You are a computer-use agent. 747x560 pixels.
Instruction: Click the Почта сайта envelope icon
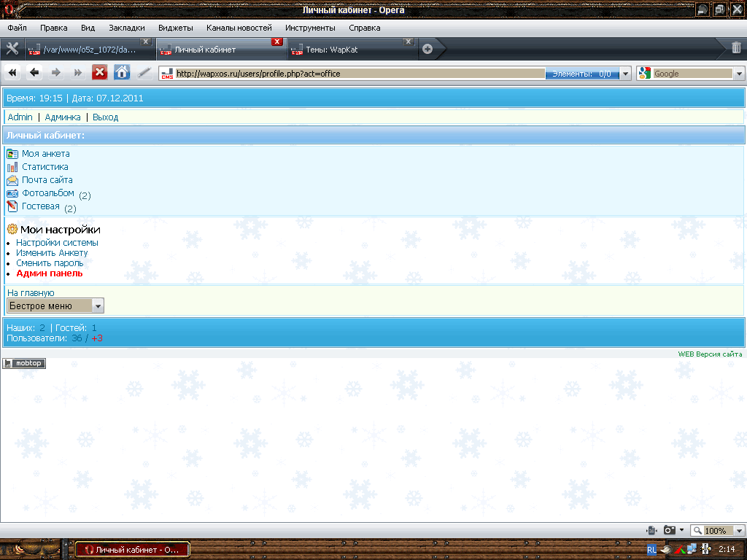12,181
